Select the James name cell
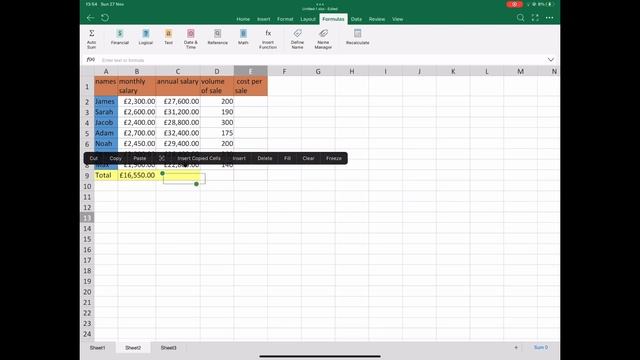The height and width of the screenshot is (360, 640). (x=106, y=101)
